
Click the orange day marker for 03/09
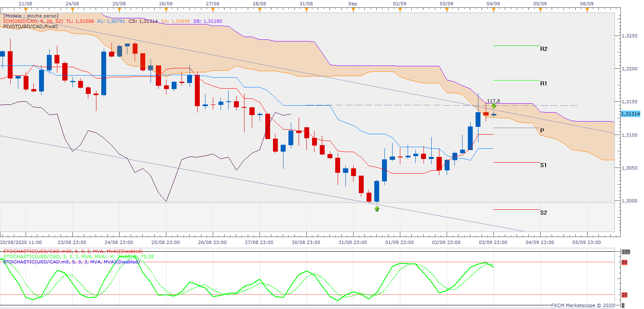click(447, 10)
